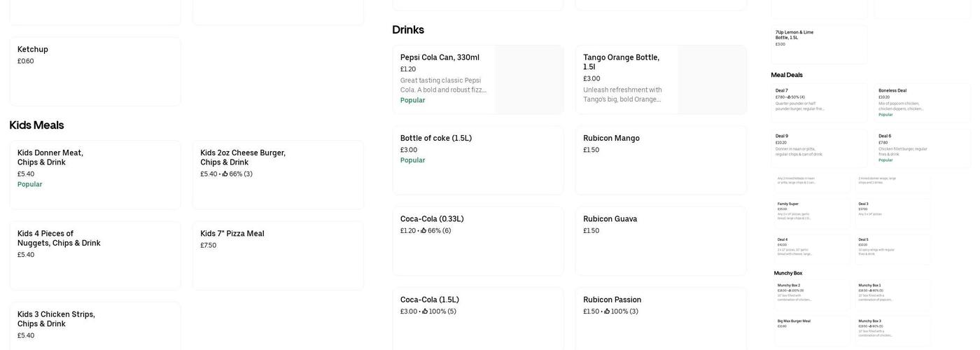The width and height of the screenshot is (980, 350).
Task: Click thumbs-up icon on Deal 7
Action: [789, 97]
